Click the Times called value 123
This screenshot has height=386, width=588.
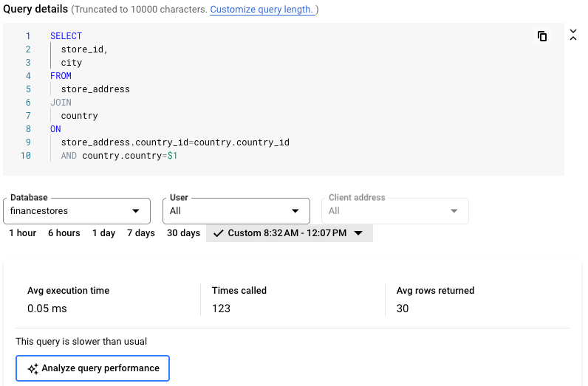point(221,309)
